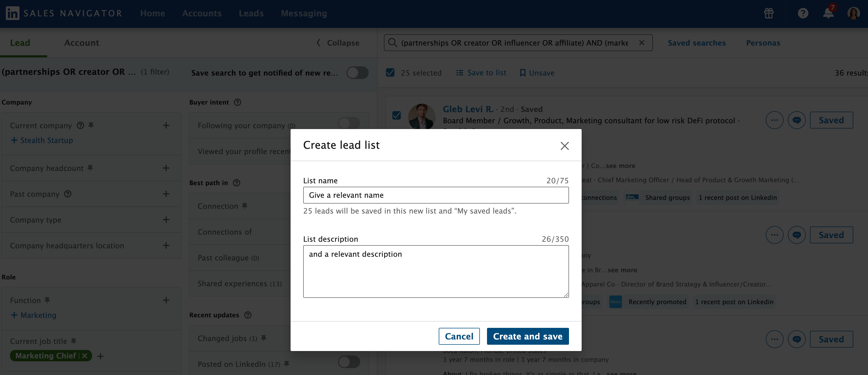Open Personas
868x375 pixels.
pos(763,43)
